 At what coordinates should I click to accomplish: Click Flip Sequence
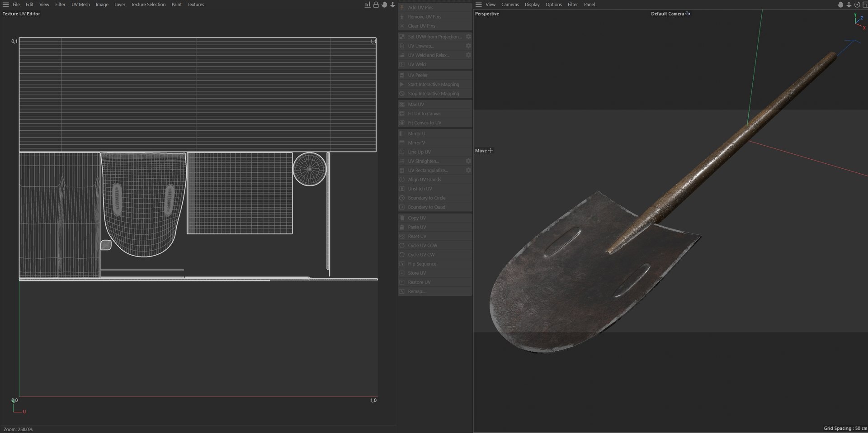coord(435,264)
